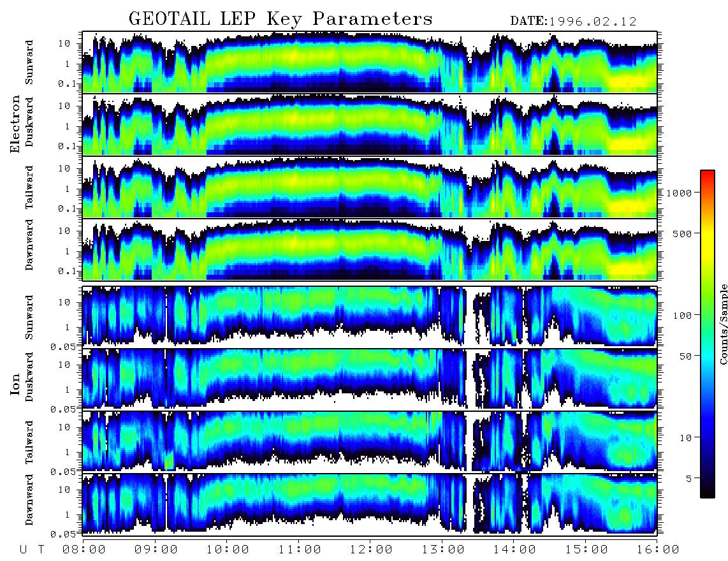Image resolution: width=728 pixels, height=561 pixels.
Task: Click the 10 tick of Electron Sunward
Action: point(64,43)
